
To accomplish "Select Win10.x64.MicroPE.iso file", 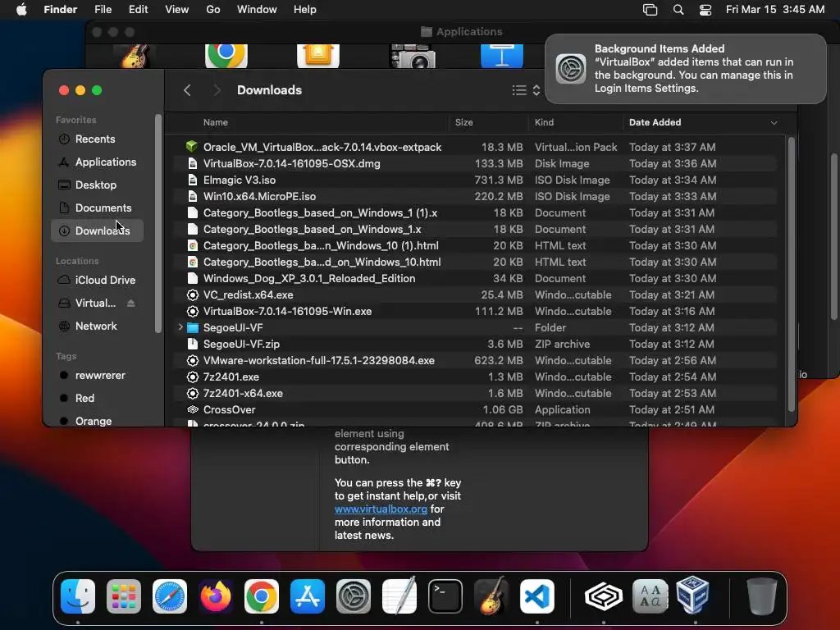I will [476, 197].
